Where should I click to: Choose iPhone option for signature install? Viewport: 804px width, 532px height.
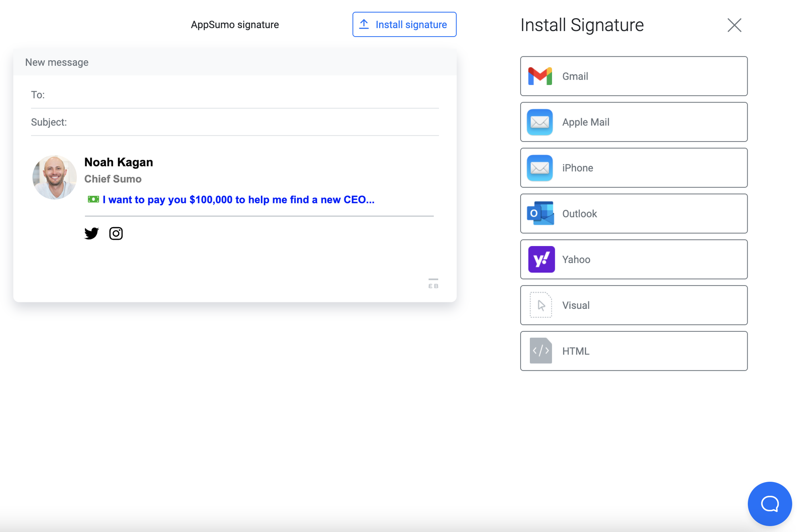[634, 167]
